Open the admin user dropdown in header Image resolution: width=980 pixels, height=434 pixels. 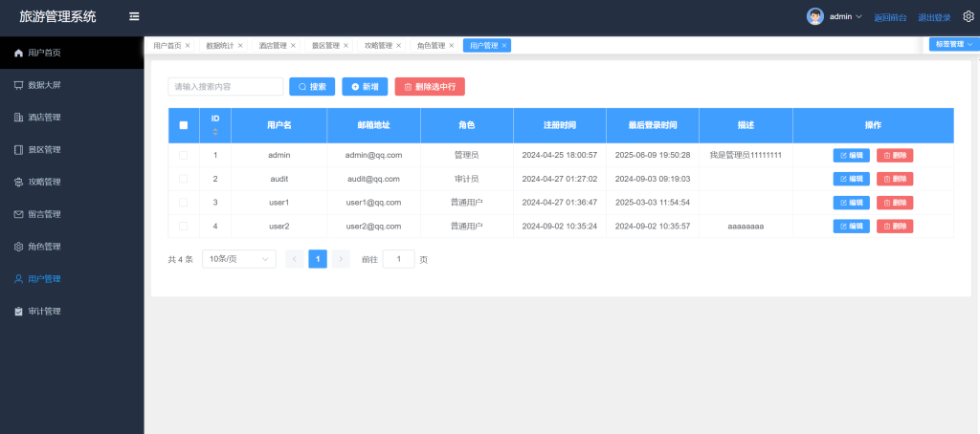(846, 17)
